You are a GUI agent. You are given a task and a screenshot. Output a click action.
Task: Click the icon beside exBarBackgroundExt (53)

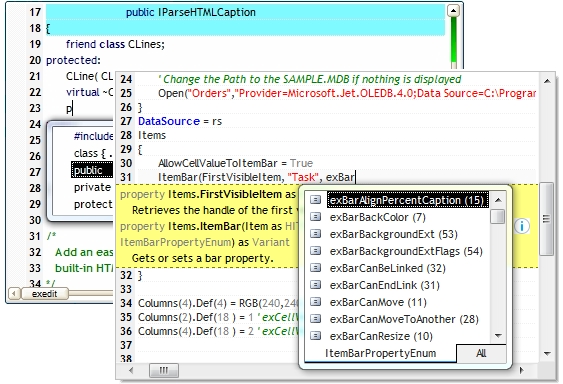tap(315, 234)
